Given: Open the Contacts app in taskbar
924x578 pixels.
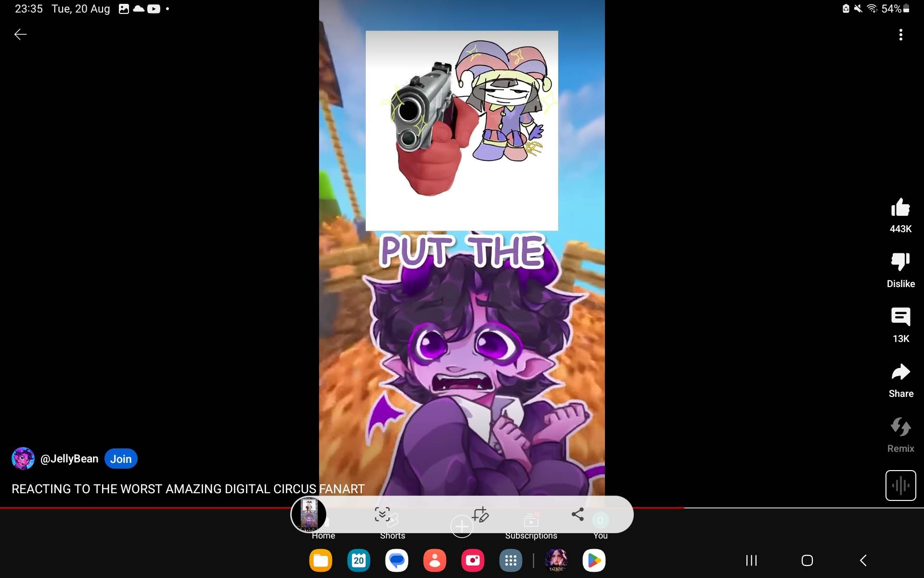Looking at the screenshot, I should click(435, 560).
